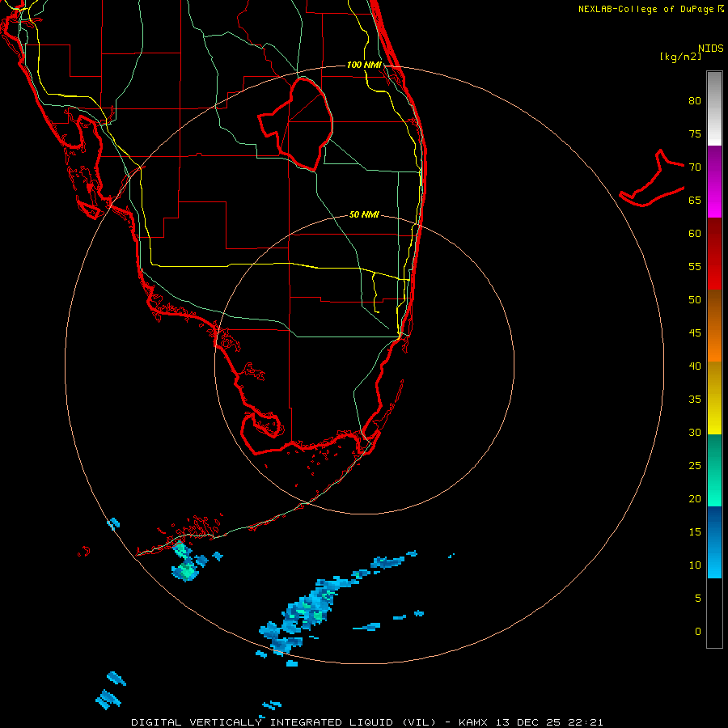
Task: Click the Digital Vertically Integrated Liquid caption
Action: pos(284,722)
